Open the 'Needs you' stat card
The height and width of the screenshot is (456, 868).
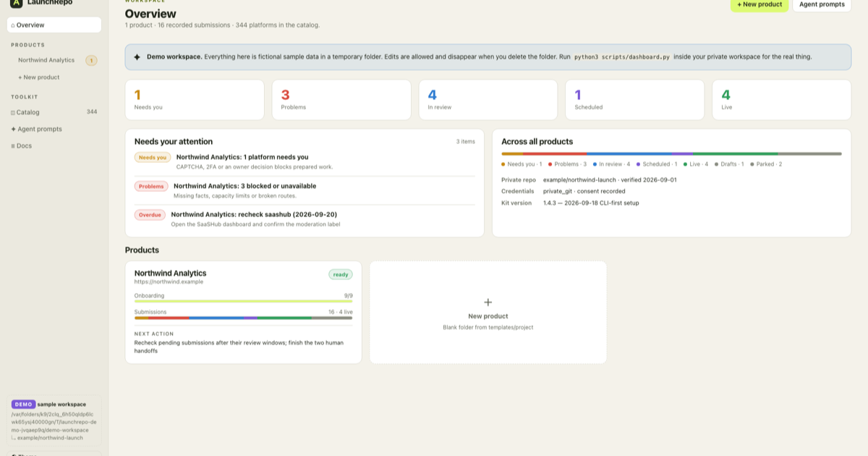click(x=195, y=100)
